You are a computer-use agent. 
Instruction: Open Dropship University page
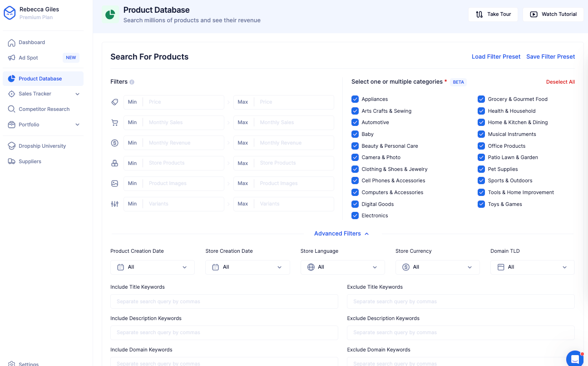point(43,146)
